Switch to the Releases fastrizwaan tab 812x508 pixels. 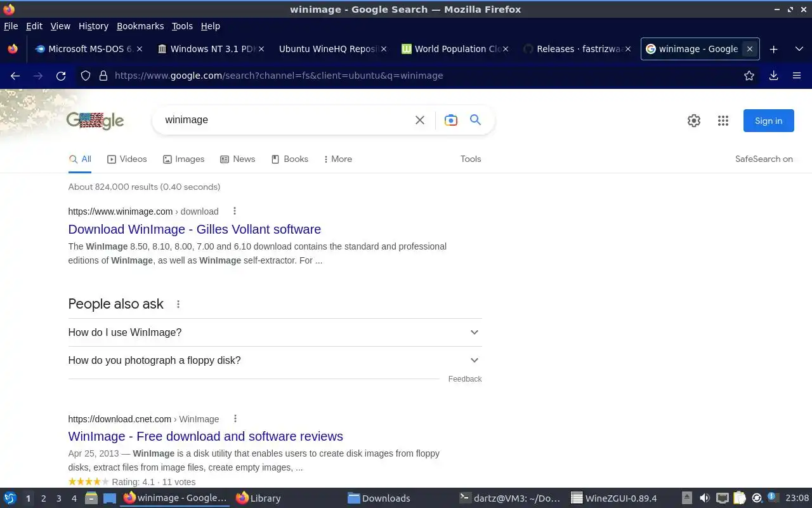click(576, 49)
